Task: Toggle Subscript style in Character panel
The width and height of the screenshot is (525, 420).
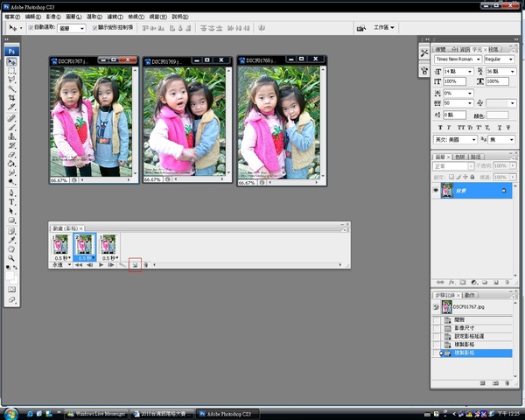Action: (487, 127)
